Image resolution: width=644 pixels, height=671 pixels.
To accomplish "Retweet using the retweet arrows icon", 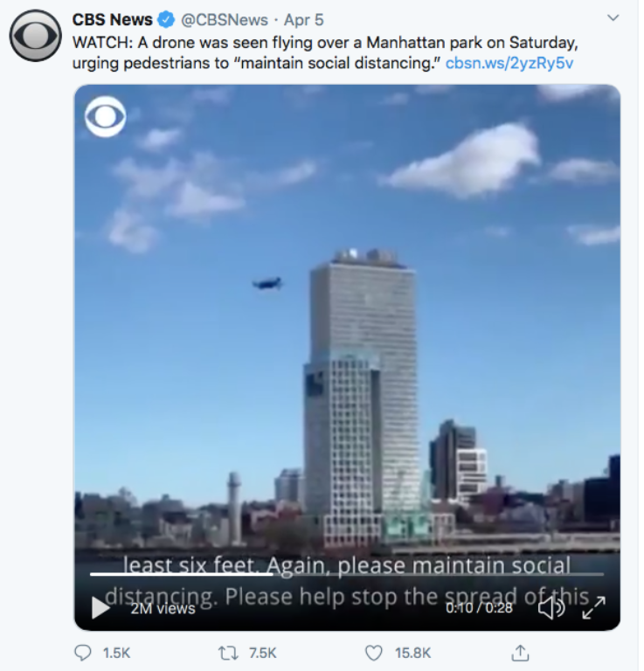I will [228, 653].
